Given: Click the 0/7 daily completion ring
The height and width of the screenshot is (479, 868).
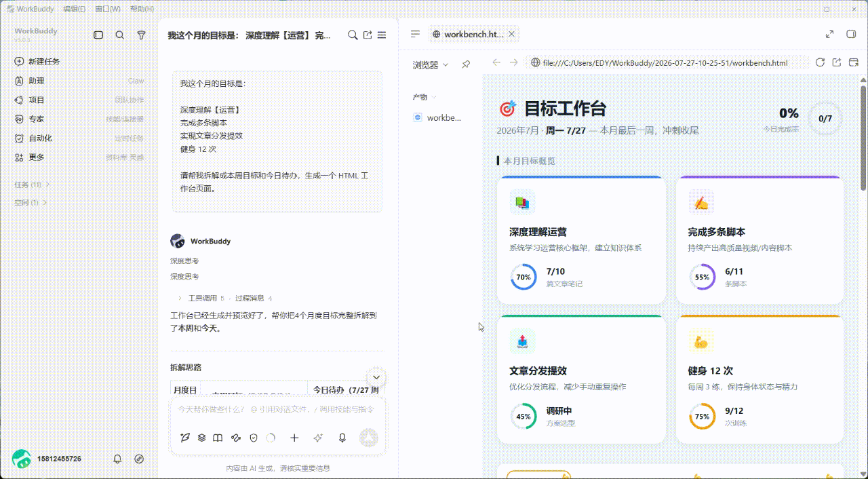Looking at the screenshot, I should coord(825,118).
